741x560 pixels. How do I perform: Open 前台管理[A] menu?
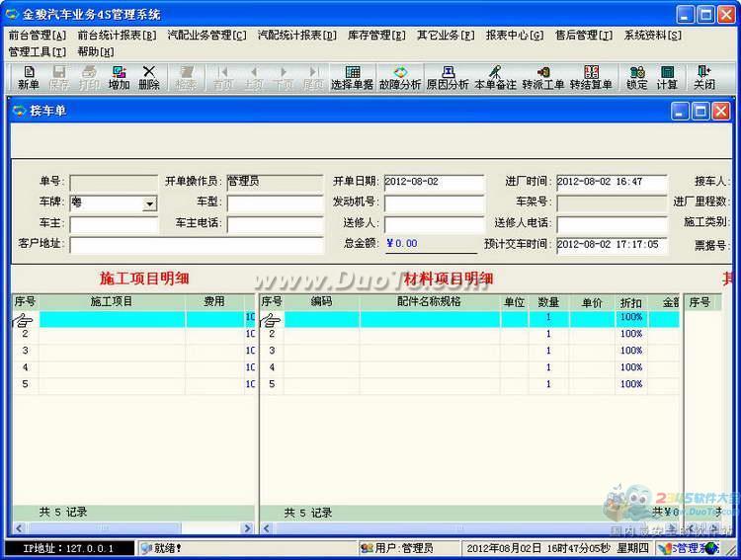click(x=38, y=35)
